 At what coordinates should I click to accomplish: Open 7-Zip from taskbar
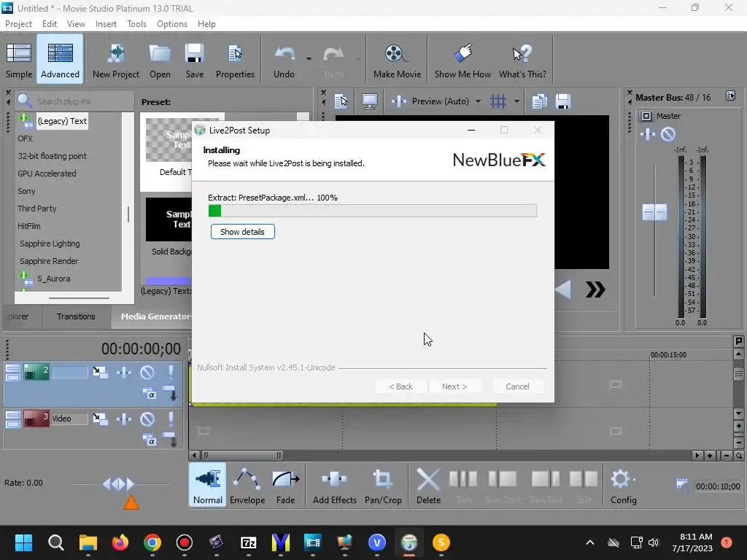tap(249, 542)
